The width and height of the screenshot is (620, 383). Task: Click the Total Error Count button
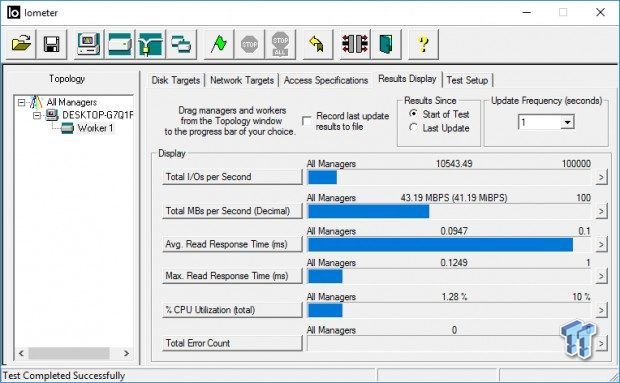click(x=232, y=343)
